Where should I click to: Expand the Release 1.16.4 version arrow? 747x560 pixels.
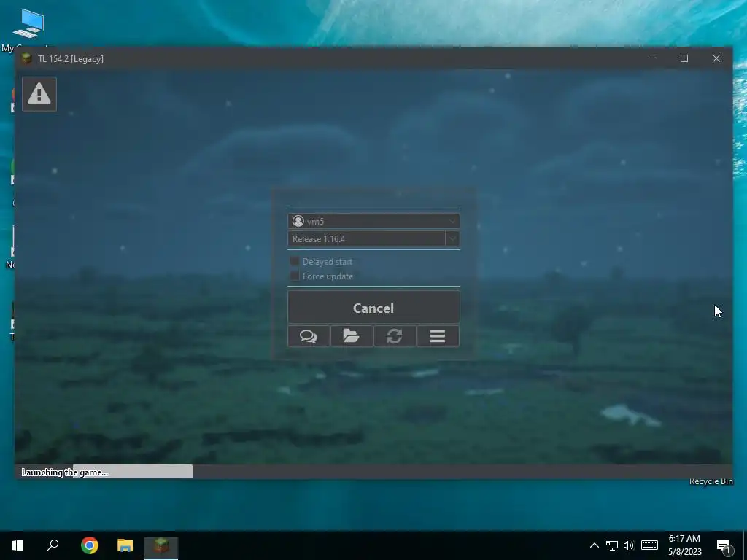[452, 238]
